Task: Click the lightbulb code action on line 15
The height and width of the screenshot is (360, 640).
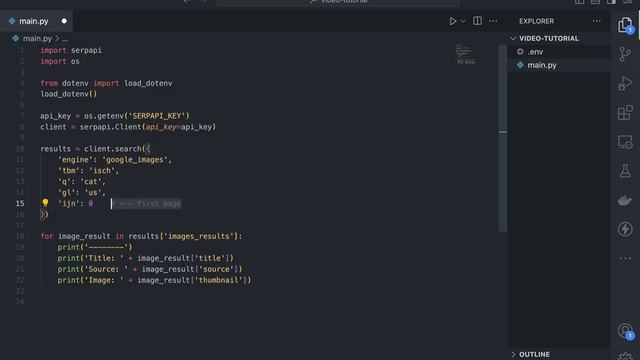Action: pyautogui.click(x=45, y=203)
